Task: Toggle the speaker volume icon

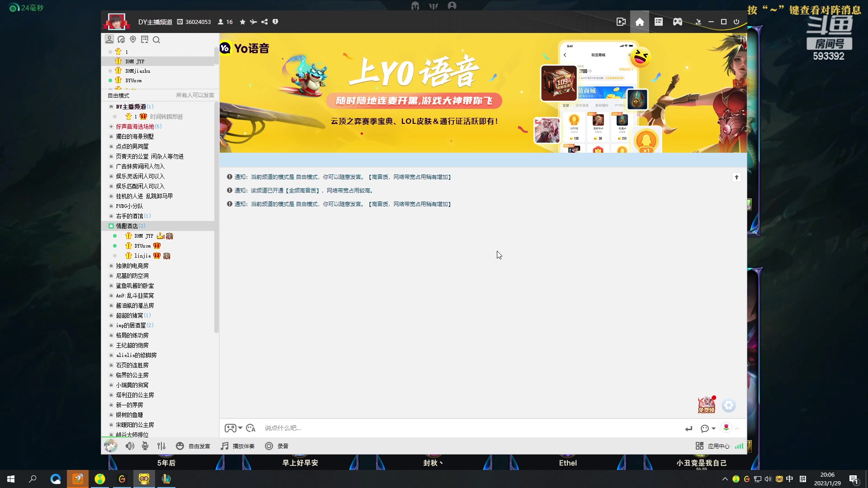Action: point(130,446)
